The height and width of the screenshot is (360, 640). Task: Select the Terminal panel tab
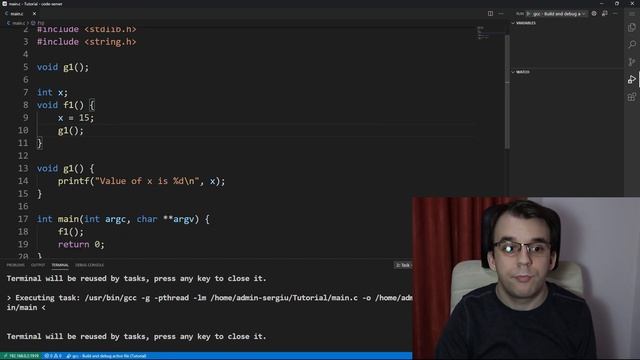(x=60, y=265)
